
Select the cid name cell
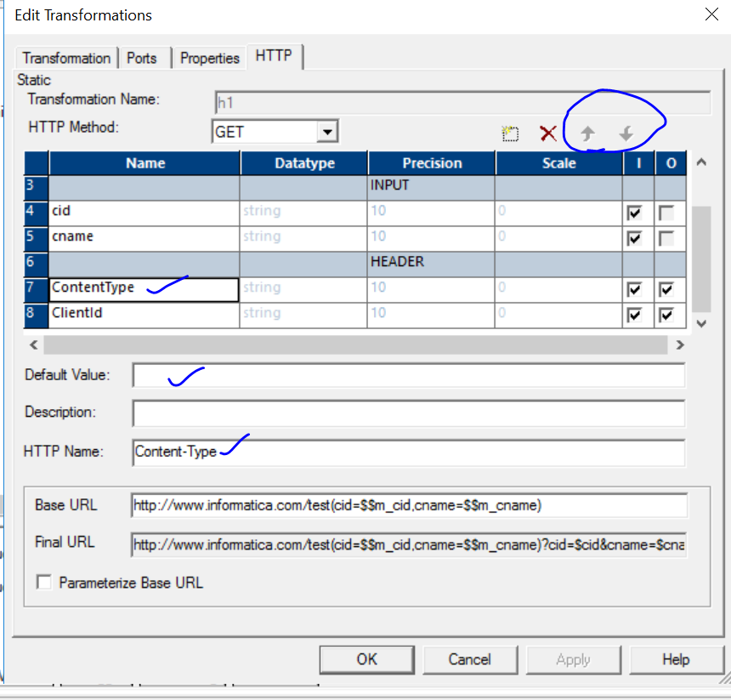click(x=144, y=213)
